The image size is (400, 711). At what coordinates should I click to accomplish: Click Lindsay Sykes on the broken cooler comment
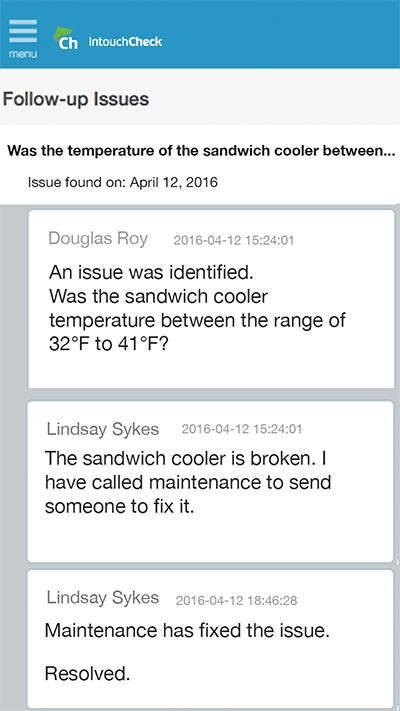click(x=103, y=429)
